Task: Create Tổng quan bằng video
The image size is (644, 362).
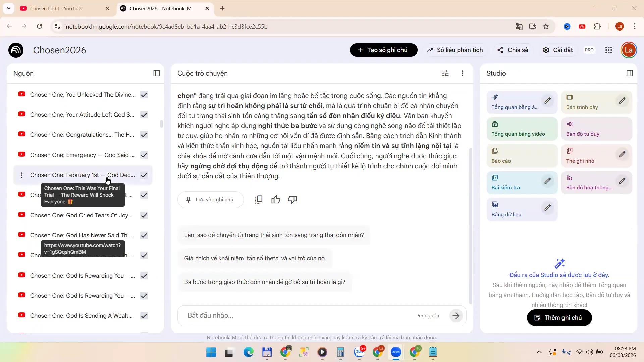Action: point(522,129)
